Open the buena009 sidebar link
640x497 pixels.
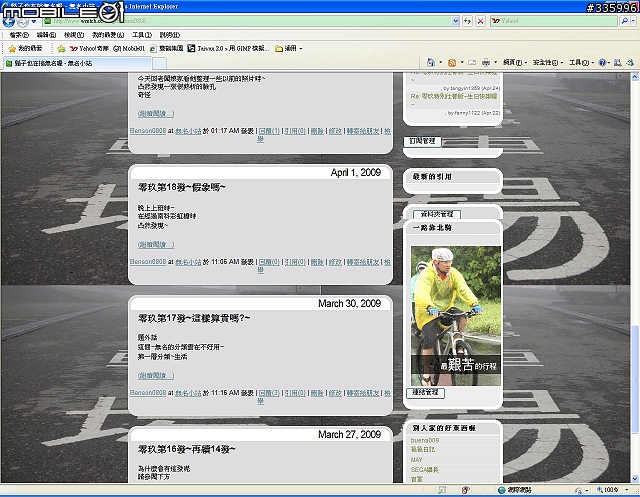(425, 440)
